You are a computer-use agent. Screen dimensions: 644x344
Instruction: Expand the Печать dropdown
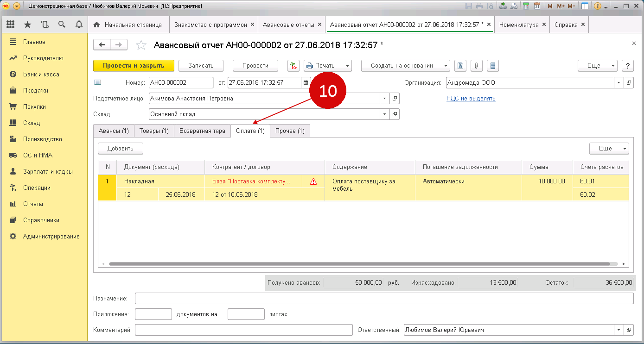pyautogui.click(x=348, y=66)
